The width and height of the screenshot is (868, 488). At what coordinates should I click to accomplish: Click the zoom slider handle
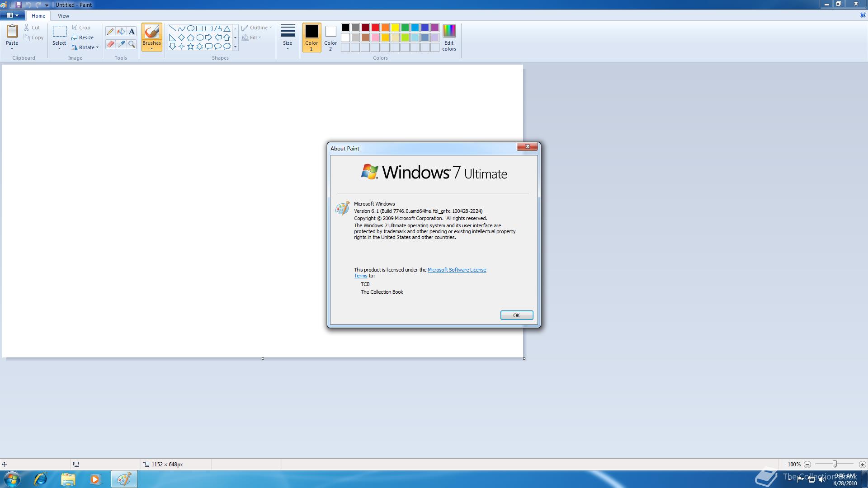(835, 464)
